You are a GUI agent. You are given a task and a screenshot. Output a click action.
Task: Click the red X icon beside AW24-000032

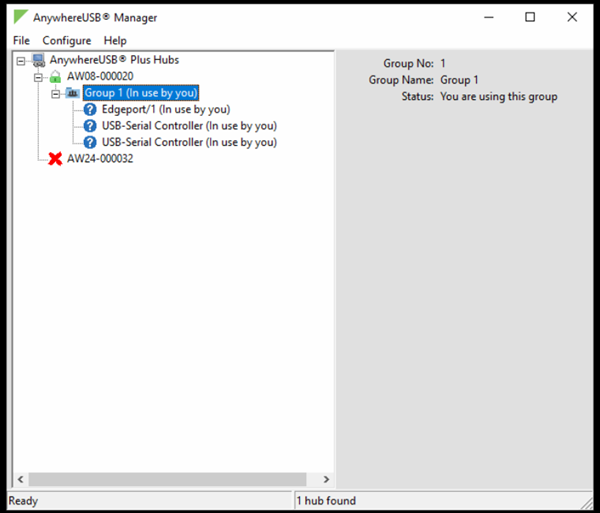click(x=55, y=159)
